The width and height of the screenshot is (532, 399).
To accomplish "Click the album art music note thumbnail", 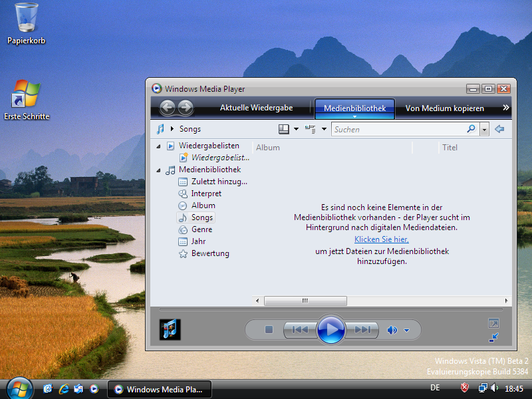I will [170, 329].
